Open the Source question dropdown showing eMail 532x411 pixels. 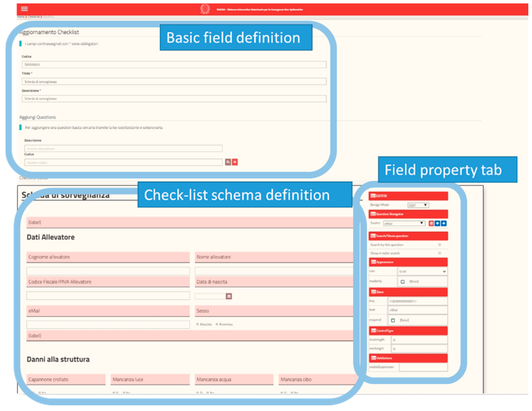(404, 223)
